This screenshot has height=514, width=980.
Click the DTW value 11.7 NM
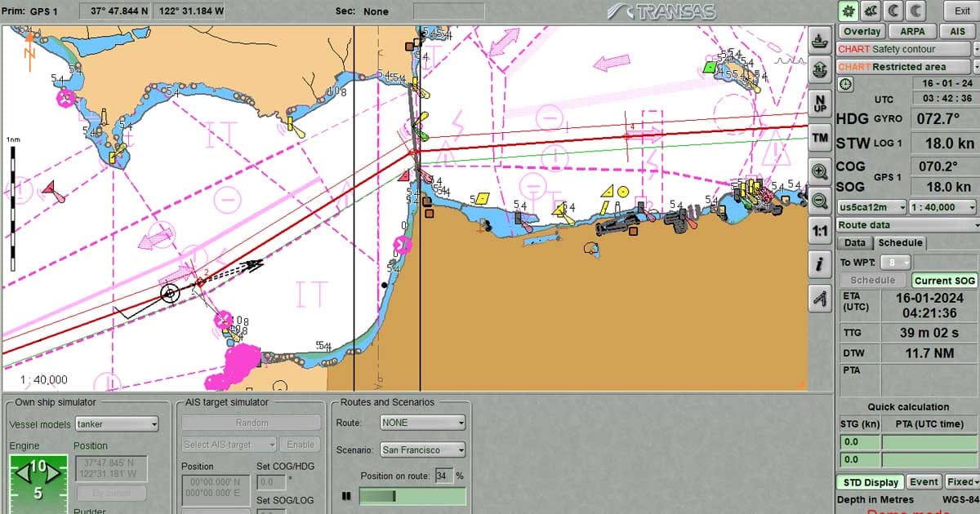[929, 353]
